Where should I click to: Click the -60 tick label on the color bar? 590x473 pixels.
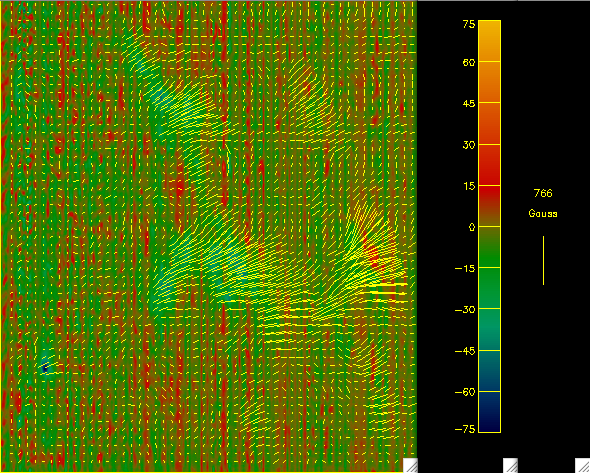click(x=465, y=392)
